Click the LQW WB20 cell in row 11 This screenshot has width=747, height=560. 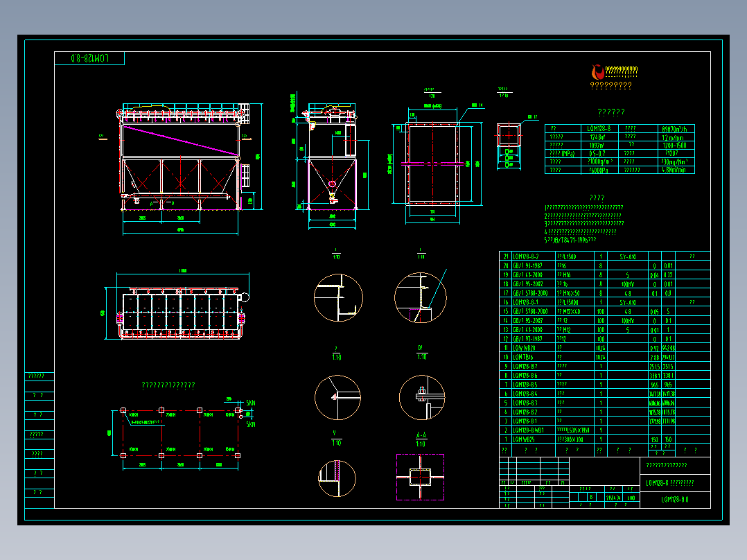click(534, 348)
